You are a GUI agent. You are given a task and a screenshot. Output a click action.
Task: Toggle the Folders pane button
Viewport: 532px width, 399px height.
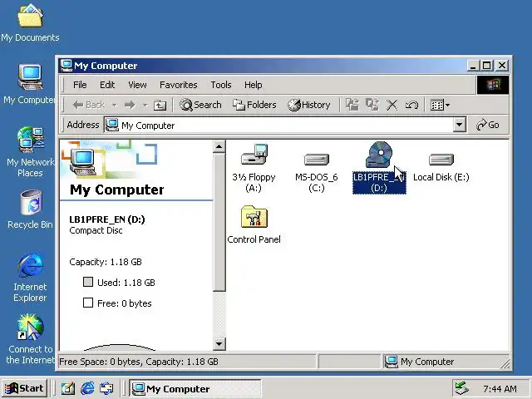pyautogui.click(x=254, y=105)
